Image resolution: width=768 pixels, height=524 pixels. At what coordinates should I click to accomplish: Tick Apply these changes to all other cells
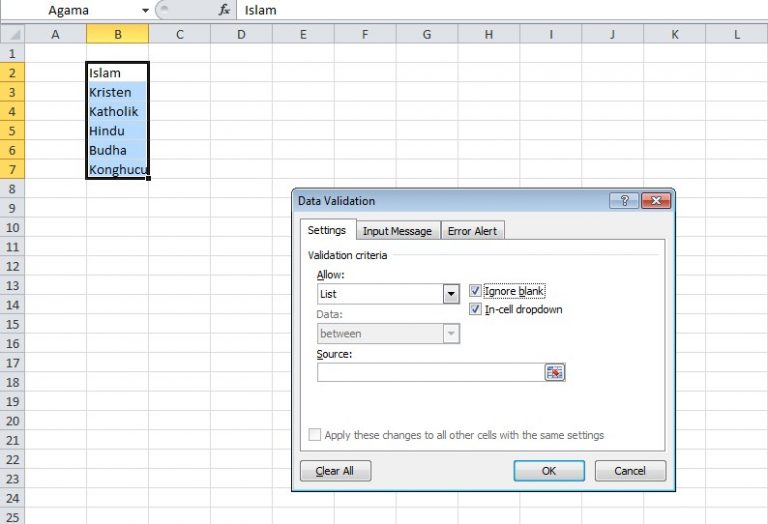[x=314, y=434]
